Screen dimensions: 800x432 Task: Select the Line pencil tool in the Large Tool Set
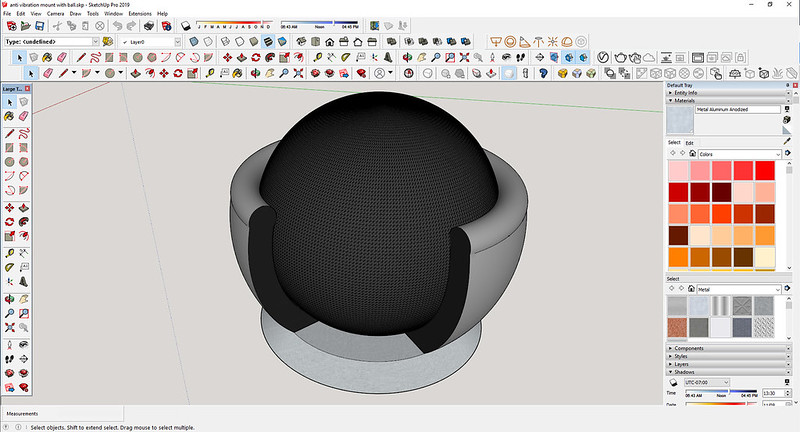[x=9, y=134]
